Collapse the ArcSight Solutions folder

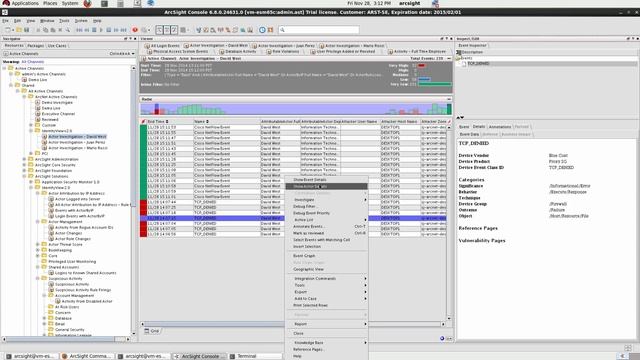pos(24,176)
